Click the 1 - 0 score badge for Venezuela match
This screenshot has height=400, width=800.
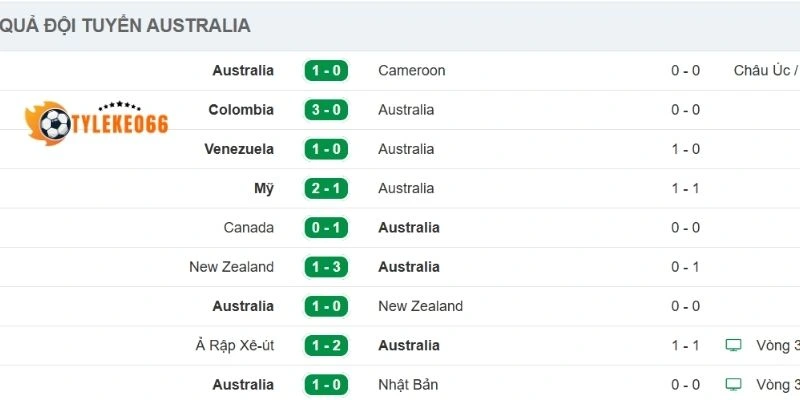point(325,149)
